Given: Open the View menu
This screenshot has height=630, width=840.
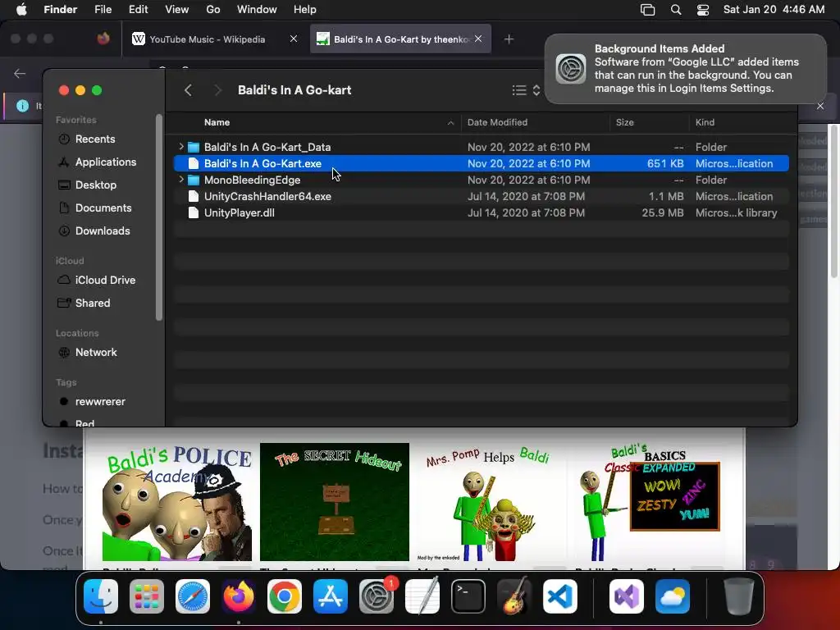Looking at the screenshot, I should point(177,10).
